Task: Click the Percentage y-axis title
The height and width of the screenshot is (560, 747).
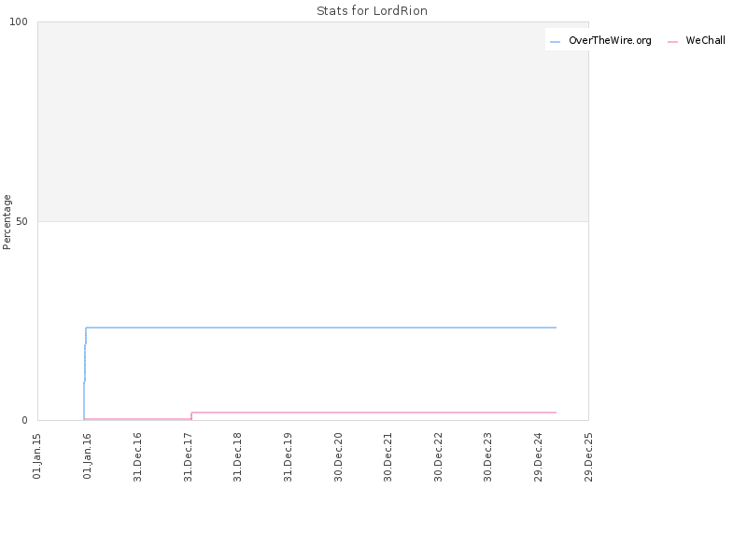Action: pyautogui.click(x=7, y=222)
